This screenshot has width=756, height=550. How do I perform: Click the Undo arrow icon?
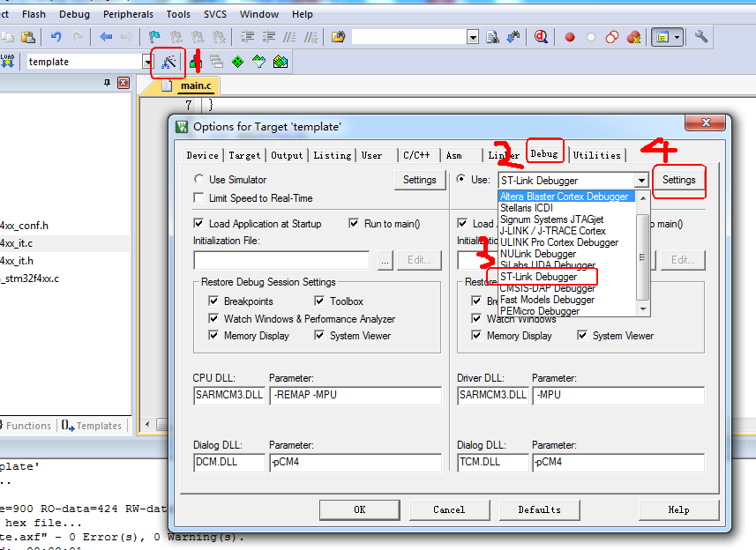(56, 37)
